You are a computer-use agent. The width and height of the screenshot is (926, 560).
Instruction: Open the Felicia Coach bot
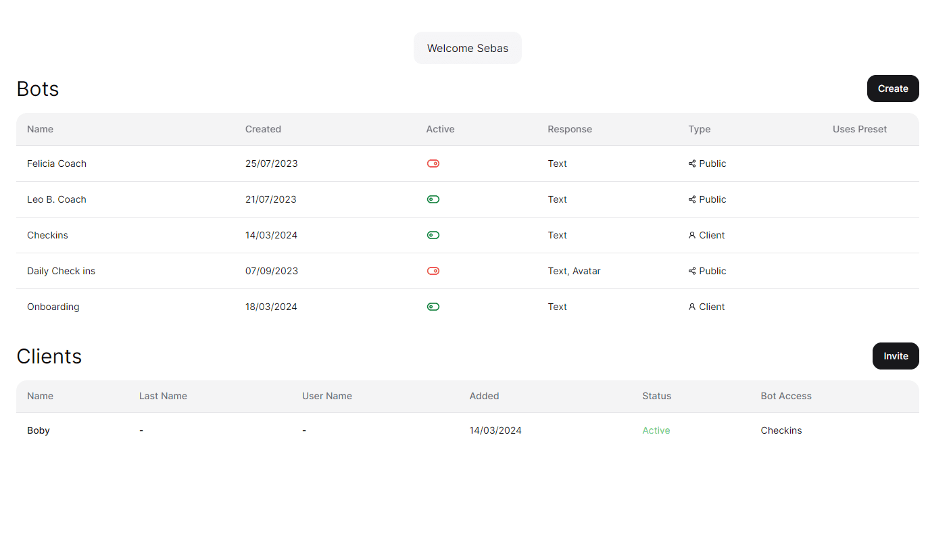click(57, 163)
